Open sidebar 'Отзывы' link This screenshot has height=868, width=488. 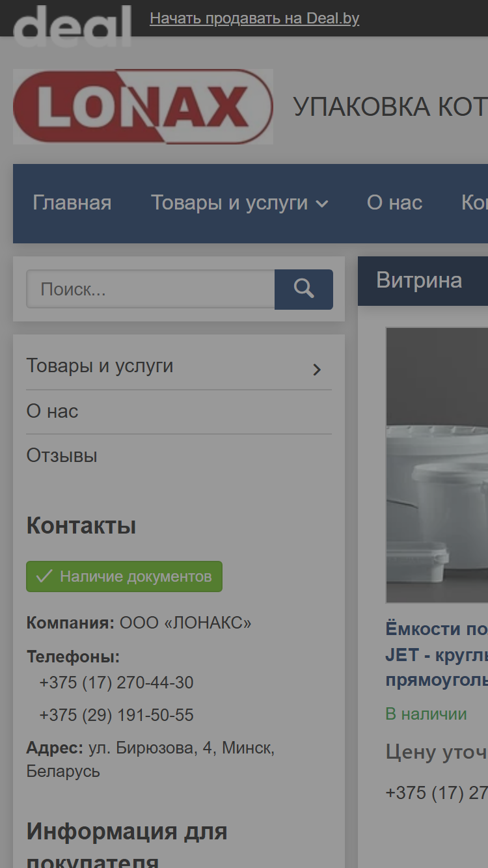62,455
